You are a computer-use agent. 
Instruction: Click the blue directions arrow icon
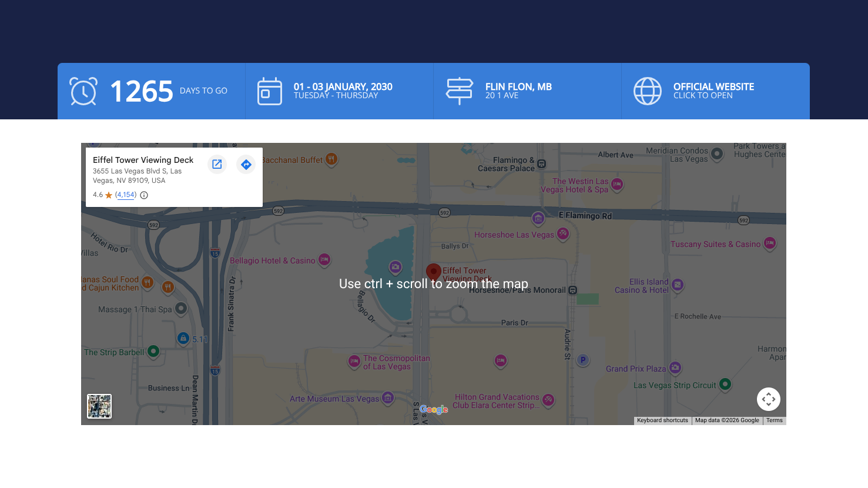(x=246, y=164)
